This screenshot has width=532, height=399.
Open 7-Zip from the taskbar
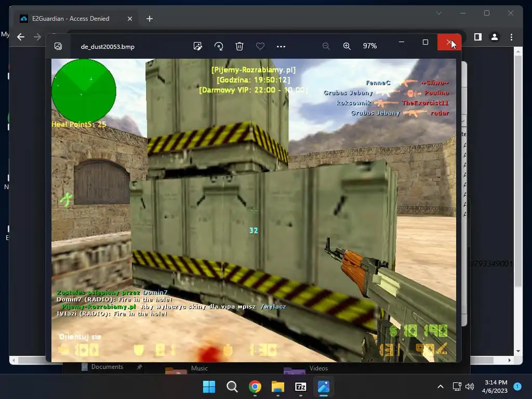pyautogui.click(x=301, y=387)
